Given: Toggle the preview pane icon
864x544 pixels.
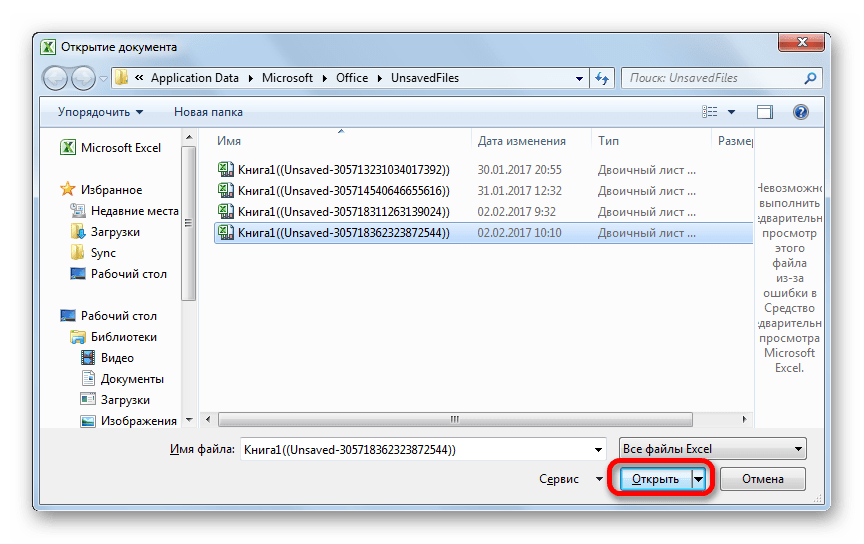Looking at the screenshot, I should (765, 112).
